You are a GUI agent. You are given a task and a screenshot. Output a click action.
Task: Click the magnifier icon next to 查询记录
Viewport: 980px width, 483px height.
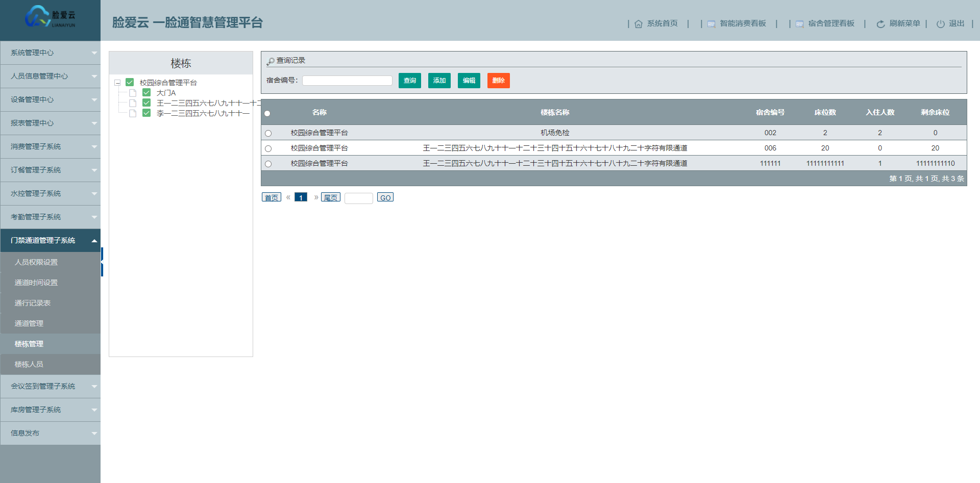tap(271, 61)
